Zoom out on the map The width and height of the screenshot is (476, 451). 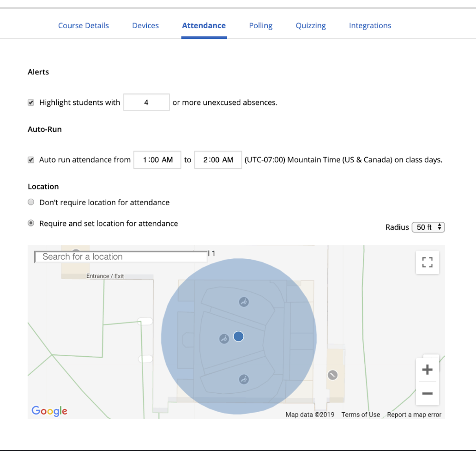427,394
